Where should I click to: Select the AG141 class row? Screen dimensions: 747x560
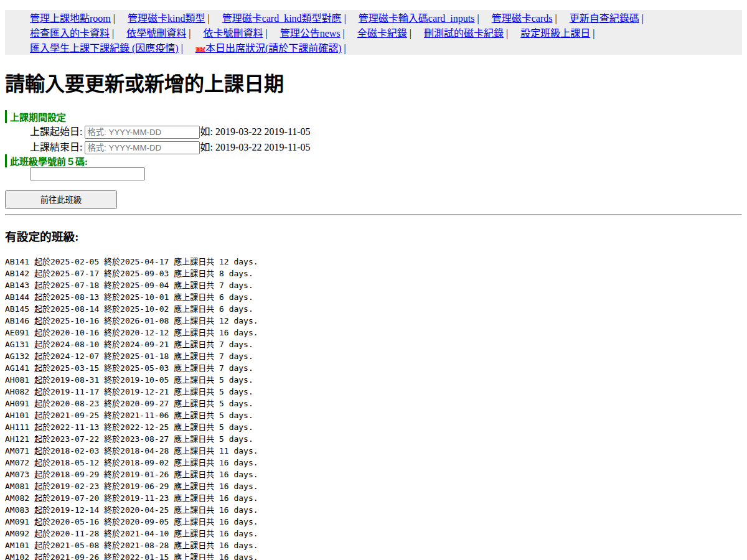(129, 368)
